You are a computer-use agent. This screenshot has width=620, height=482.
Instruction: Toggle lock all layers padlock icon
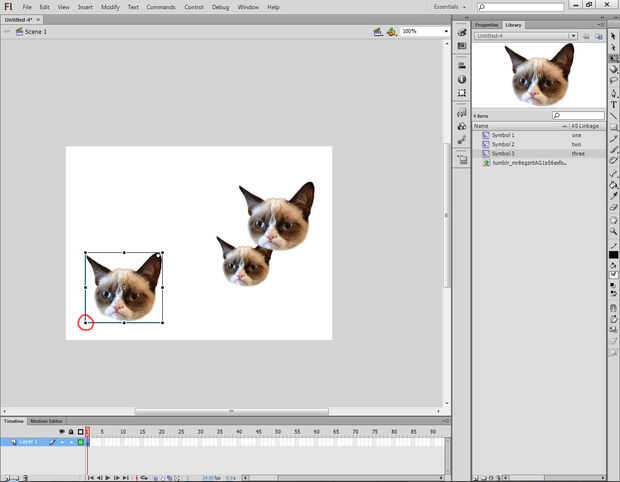71,431
